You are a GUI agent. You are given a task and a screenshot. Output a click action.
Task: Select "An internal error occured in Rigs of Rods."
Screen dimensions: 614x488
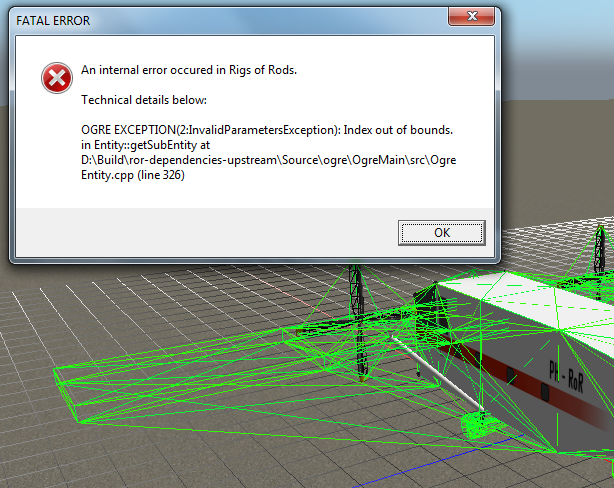pos(189,70)
